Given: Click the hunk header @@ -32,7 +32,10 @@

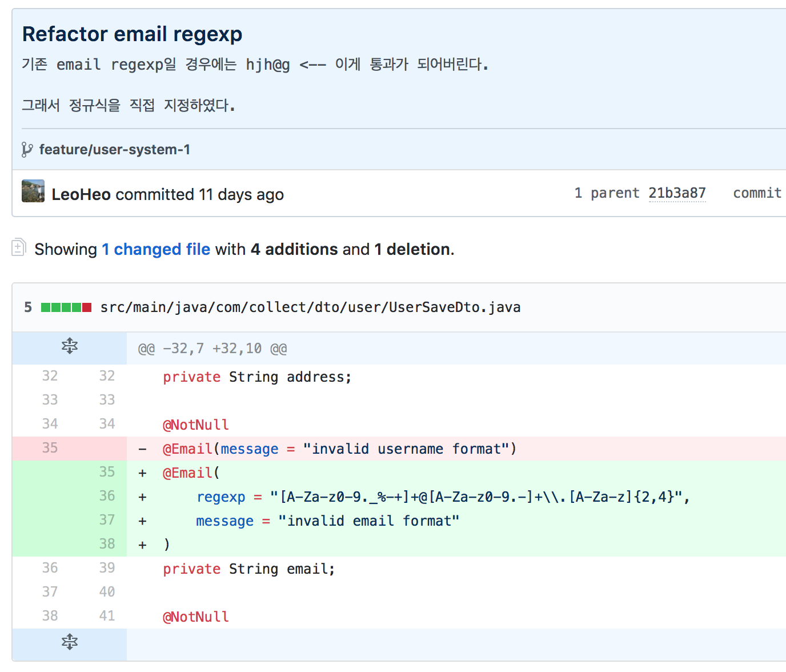Looking at the screenshot, I should point(212,348).
